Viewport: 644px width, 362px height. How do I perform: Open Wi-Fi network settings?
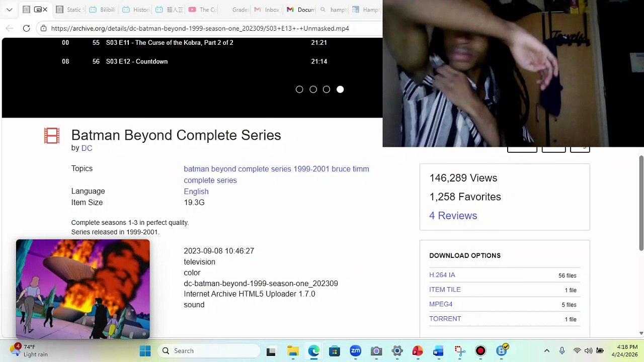click(577, 351)
